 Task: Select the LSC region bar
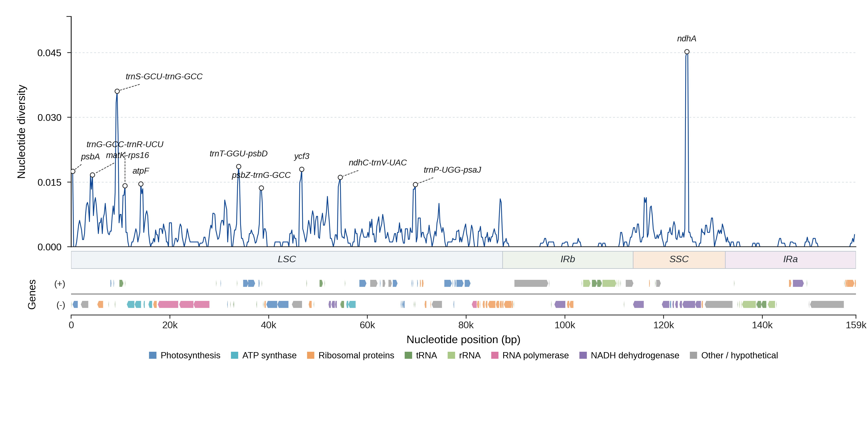[287, 260]
